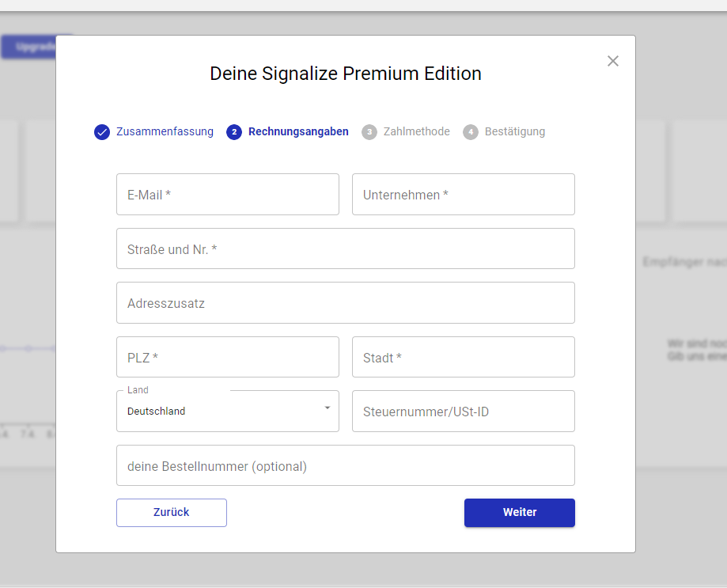Go back with the Zurück button
The image size is (727, 588).
coord(172,512)
